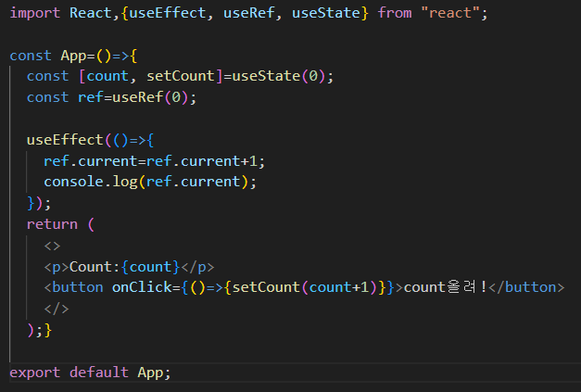
Task: Click the closing '</p>' tag
Action: (x=197, y=267)
